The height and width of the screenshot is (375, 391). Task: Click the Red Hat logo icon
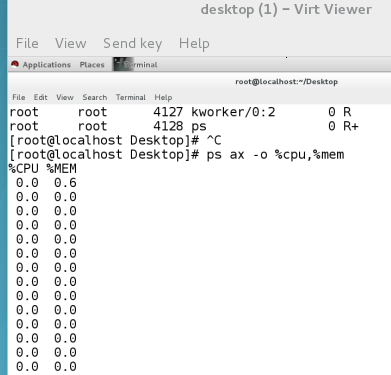[15, 64]
